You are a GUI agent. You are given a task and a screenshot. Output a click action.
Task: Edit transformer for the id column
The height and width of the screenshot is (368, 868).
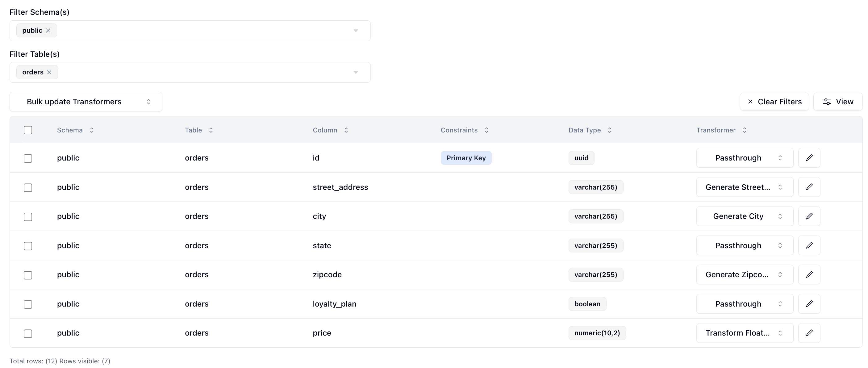(x=809, y=158)
